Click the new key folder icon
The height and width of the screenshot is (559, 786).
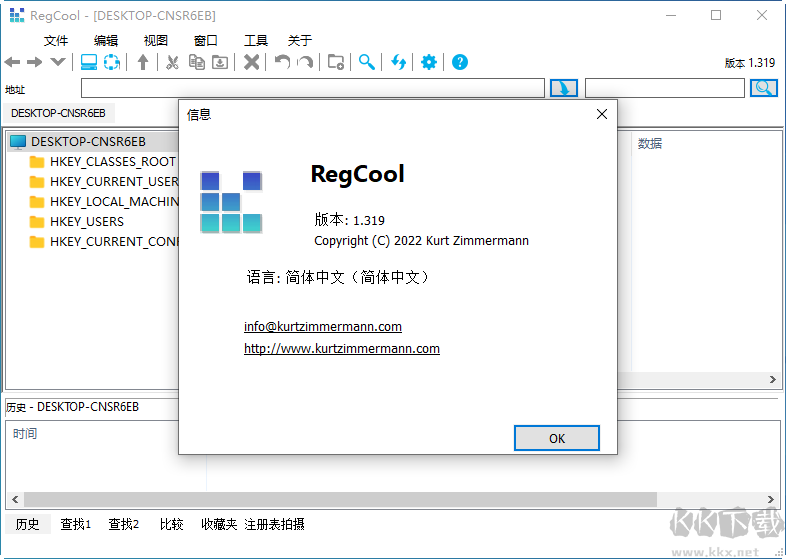pyautogui.click(x=335, y=62)
